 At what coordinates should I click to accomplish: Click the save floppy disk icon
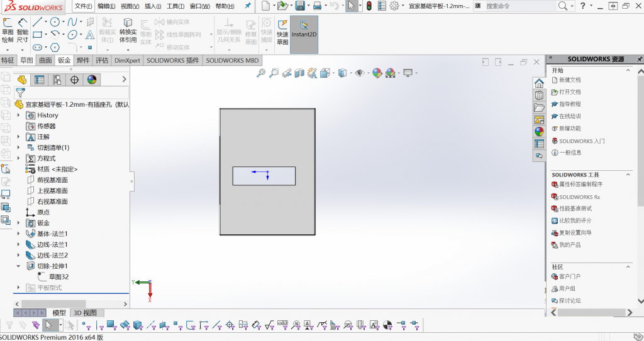pyautogui.click(x=300, y=6)
